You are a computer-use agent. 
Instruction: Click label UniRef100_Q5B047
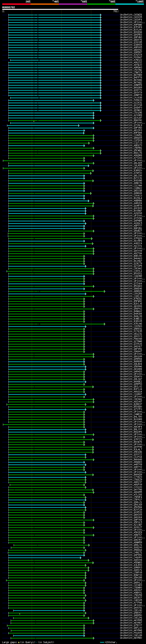131,613
